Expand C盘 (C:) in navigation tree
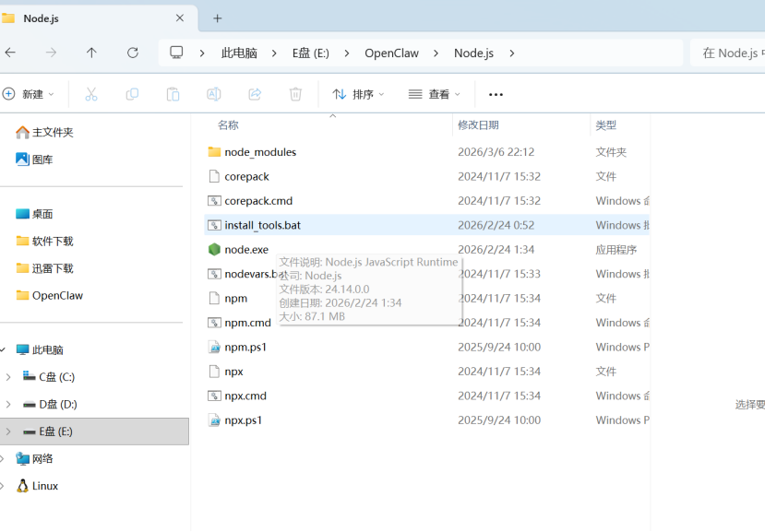Screen dimensions: 765x532 point(8,377)
